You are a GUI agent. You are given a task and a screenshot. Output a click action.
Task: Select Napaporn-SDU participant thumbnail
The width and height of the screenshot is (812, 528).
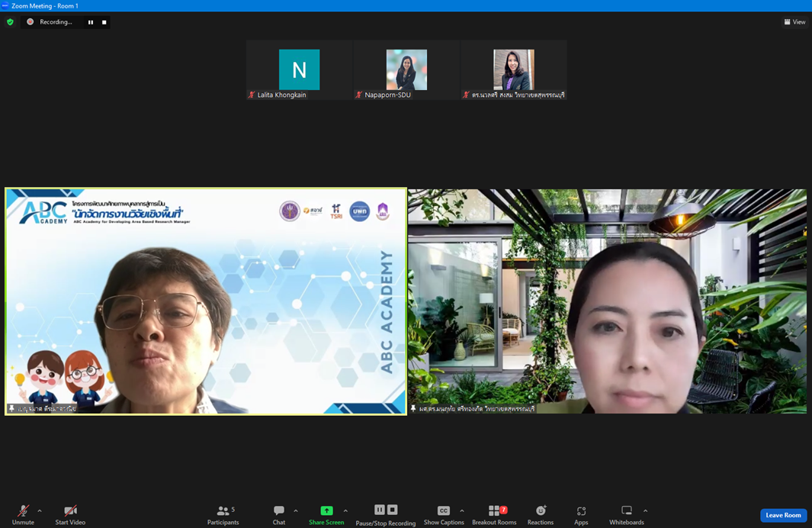coord(406,70)
